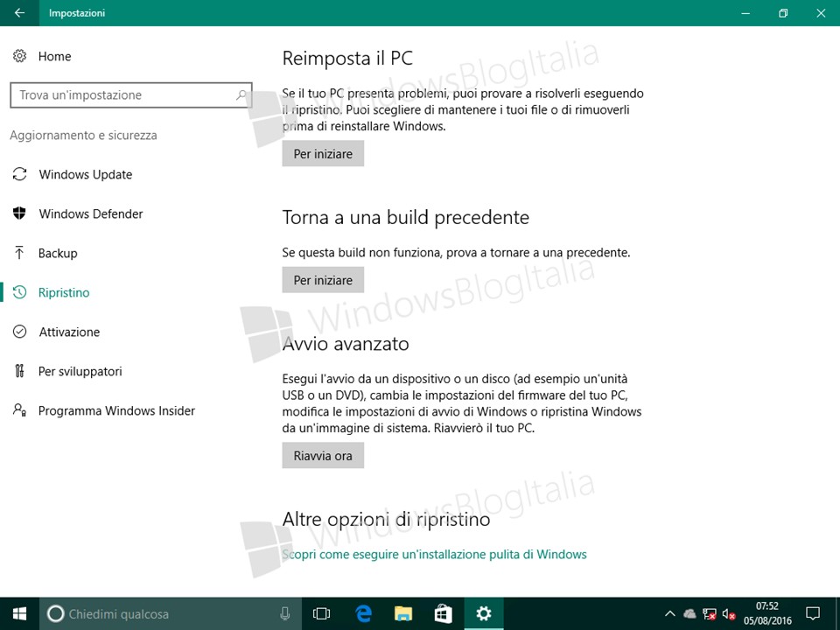The height and width of the screenshot is (630, 840).
Task: Click Per iniziare under Reimposta il PC
Action: (x=323, y=154)
